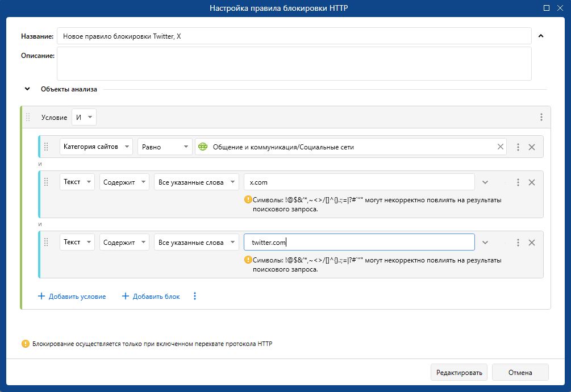
Task: Click the HTTP interception warning icon
Action: [x=26, y=344]
